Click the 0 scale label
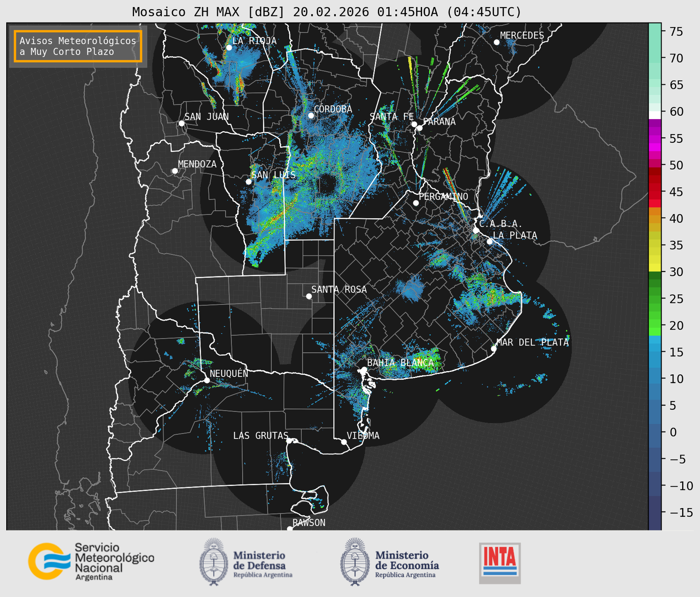 673,432
